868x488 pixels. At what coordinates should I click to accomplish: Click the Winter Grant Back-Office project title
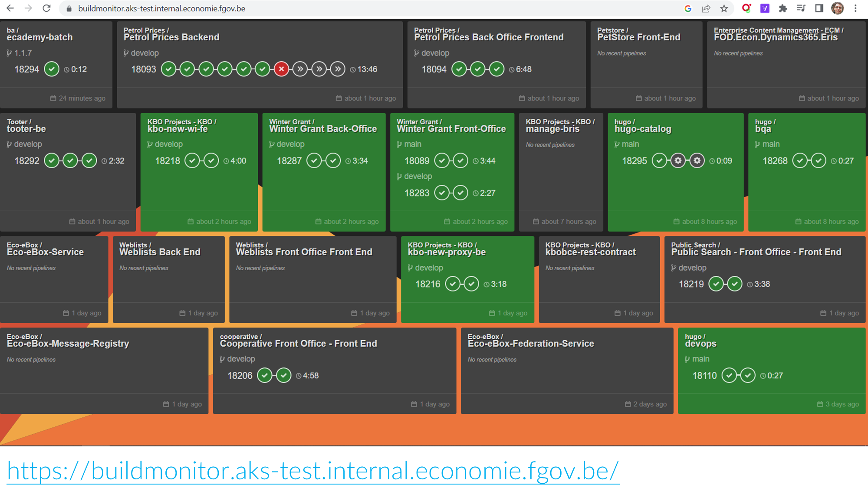[323, 129]
